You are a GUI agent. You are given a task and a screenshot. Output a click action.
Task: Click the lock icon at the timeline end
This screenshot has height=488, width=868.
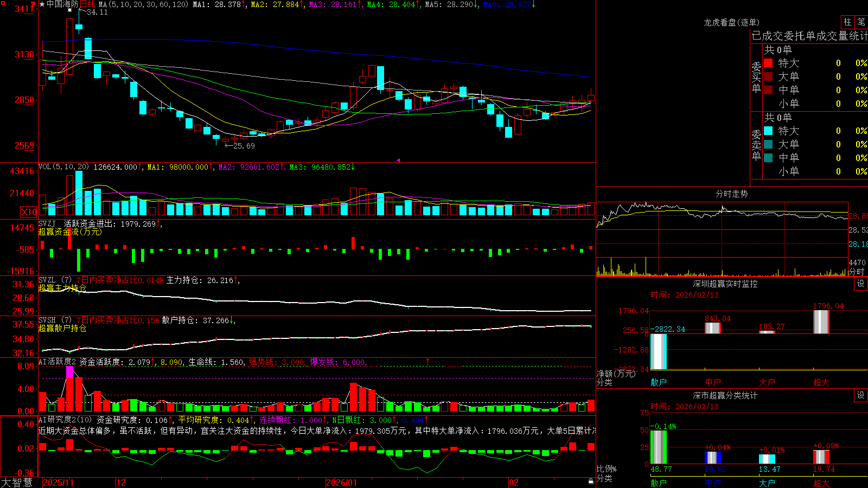(591, 481)
